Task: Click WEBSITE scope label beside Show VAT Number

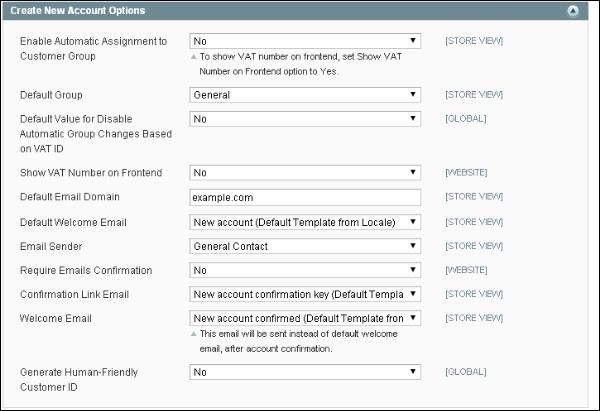Action: click(x=467, y=172)
